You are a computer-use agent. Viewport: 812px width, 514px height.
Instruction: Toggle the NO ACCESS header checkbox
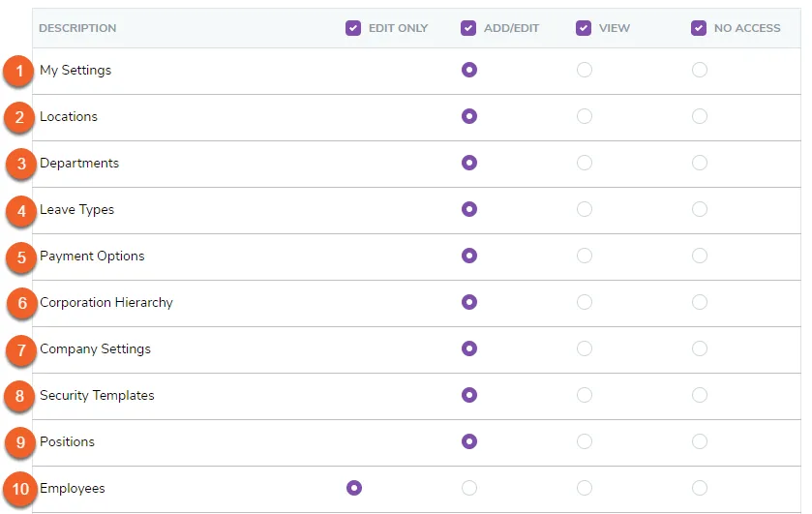coord(699,28)
